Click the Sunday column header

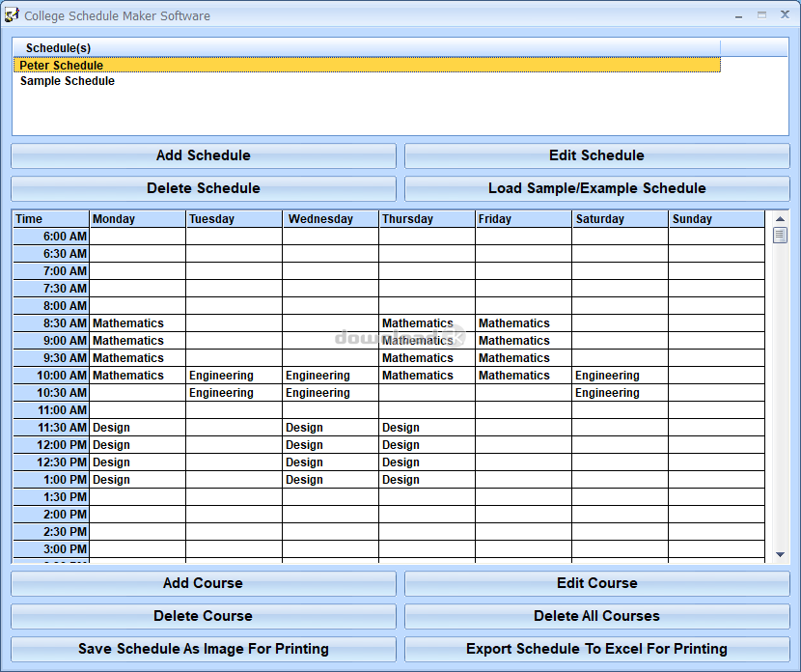(x=717, y=219)
